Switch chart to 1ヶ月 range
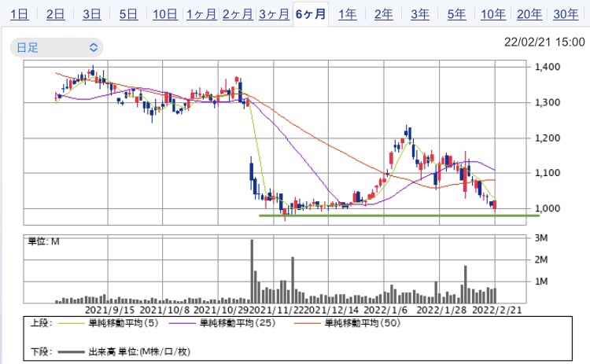The width and height of the screenshot is (590, 364). pos(201,14)
